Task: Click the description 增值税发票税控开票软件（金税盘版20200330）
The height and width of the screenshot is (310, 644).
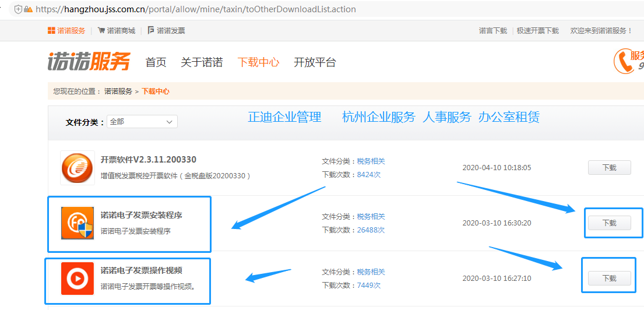Action: pyautogui.click(x=176, y=176)
